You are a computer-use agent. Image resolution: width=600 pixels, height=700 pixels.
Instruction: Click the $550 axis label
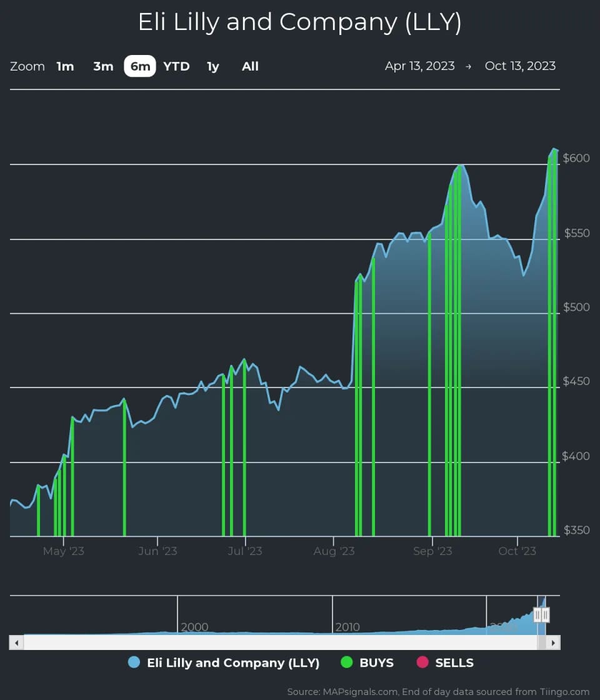coord(577,233)
